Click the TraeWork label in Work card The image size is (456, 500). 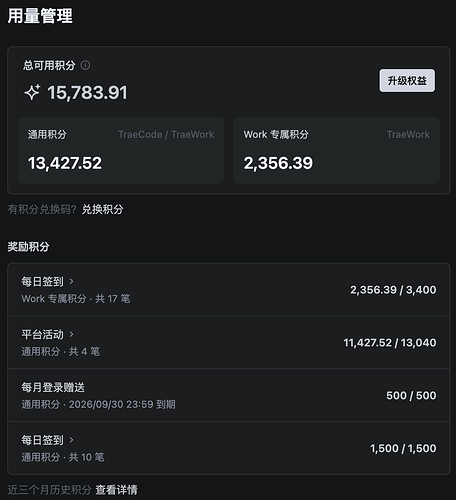[408, 134]
